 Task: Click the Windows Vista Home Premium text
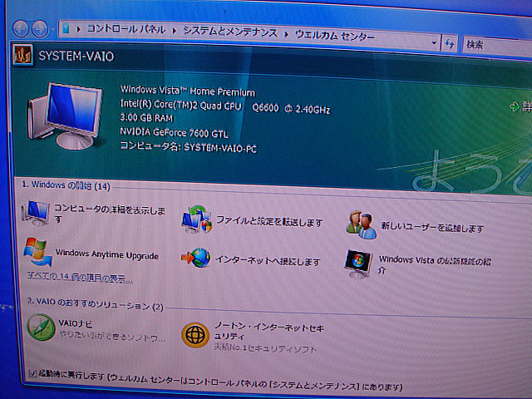[x=188, y=91]
